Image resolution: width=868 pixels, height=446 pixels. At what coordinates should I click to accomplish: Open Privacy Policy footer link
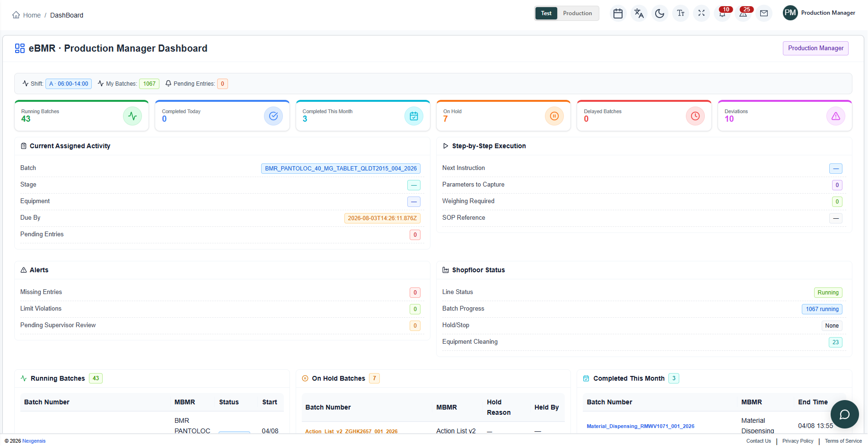(x=798, y=441)
